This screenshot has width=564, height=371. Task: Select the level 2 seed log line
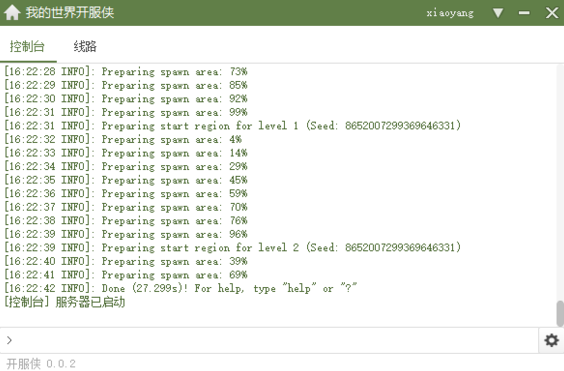point(232,248)
